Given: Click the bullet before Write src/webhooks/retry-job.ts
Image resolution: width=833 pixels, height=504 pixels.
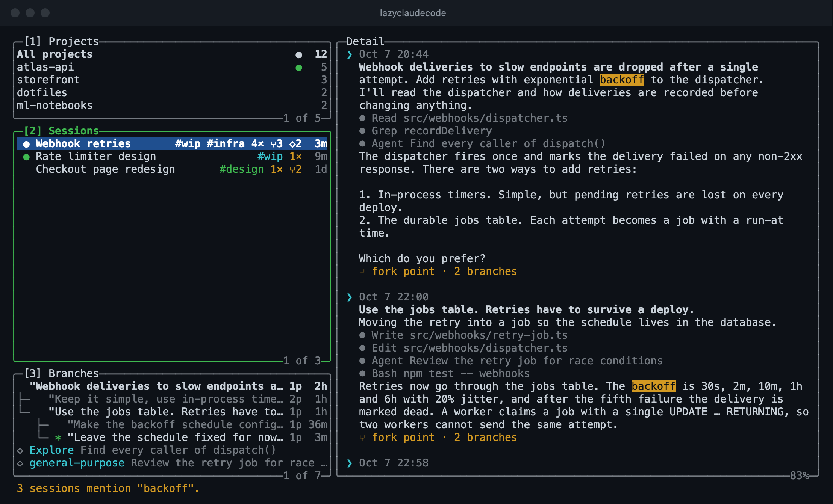Looking at the screenshot, I should 362,335.
